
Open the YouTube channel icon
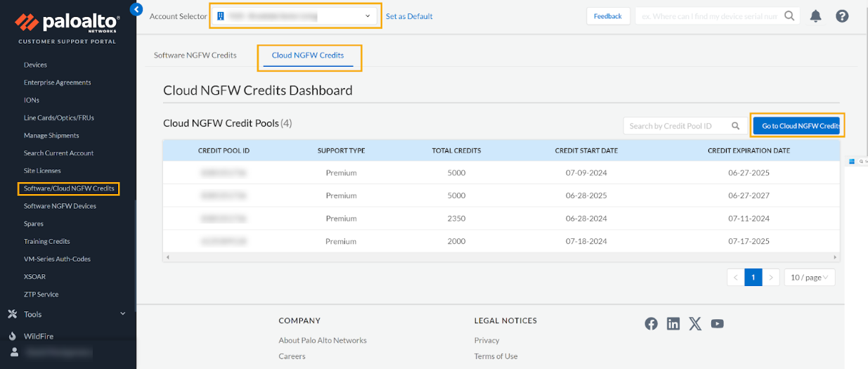tap(717, 323)
